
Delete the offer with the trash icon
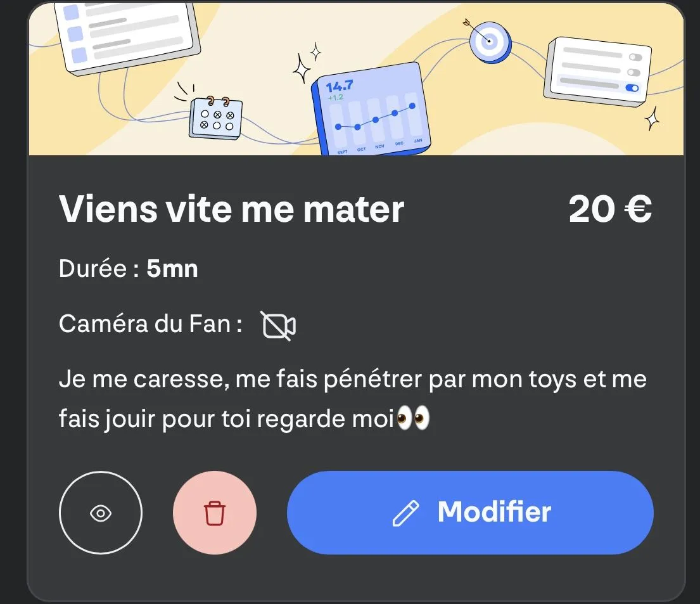215,513
